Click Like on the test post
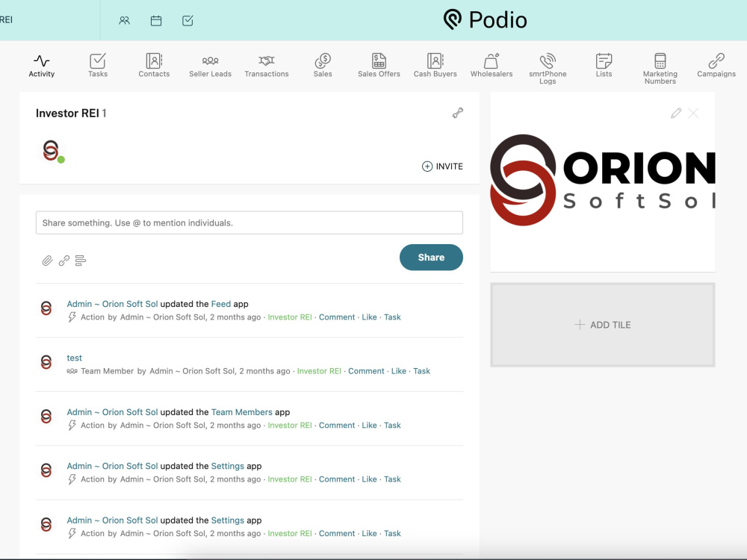 (399, 371)
